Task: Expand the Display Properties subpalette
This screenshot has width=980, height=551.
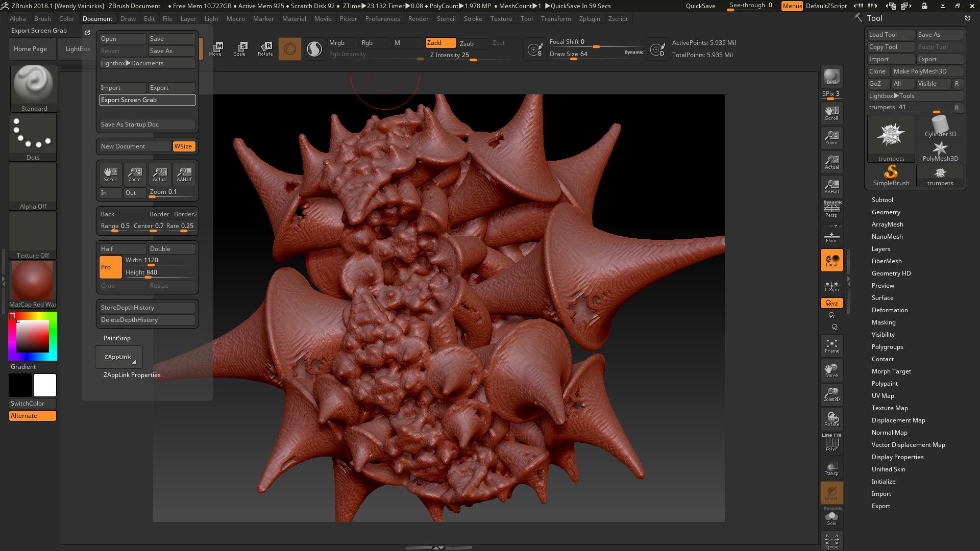Action: coord(897,457)
